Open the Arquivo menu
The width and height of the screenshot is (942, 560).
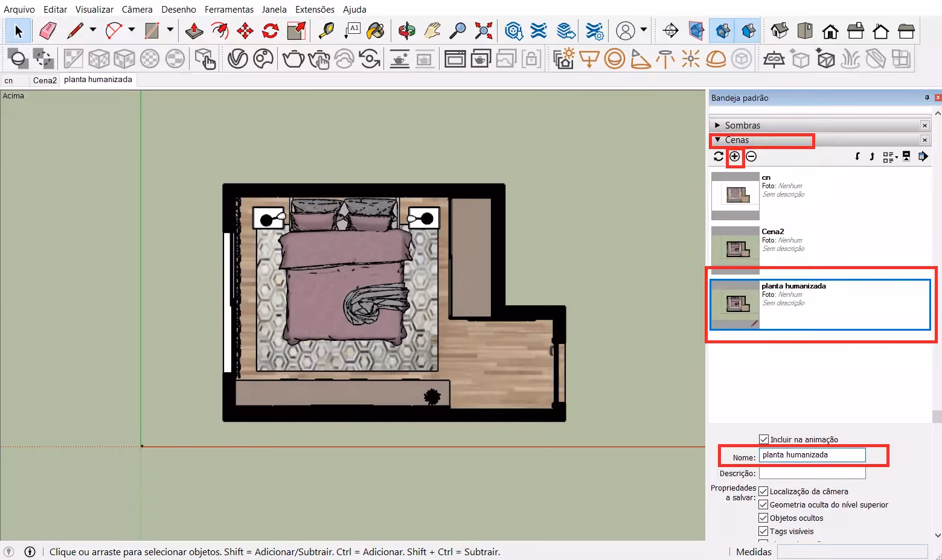point(19,9)
